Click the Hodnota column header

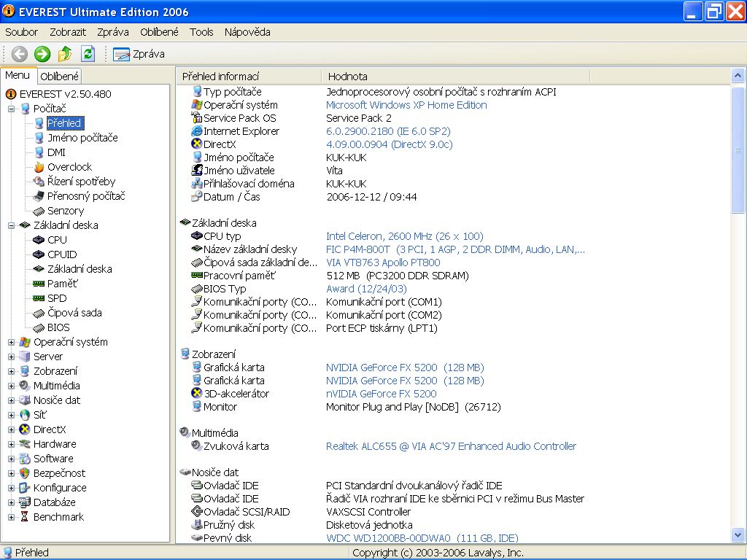pyautogui.click(x=348, y=76)
